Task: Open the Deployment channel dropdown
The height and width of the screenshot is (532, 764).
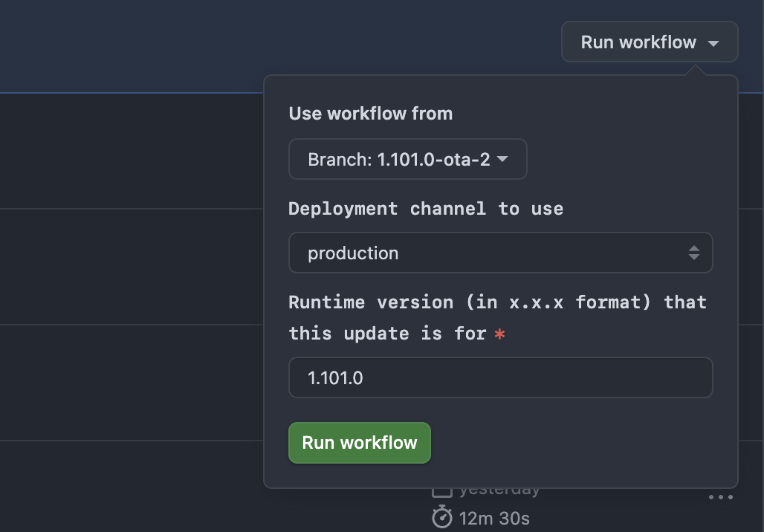Action: [x=500, y=253]
